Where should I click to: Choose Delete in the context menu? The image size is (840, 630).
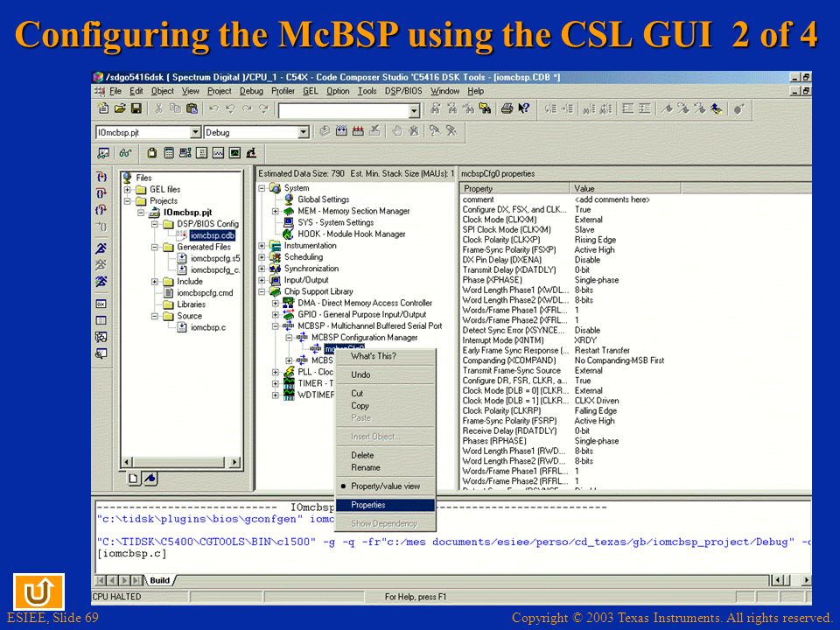tap(385, 455)
